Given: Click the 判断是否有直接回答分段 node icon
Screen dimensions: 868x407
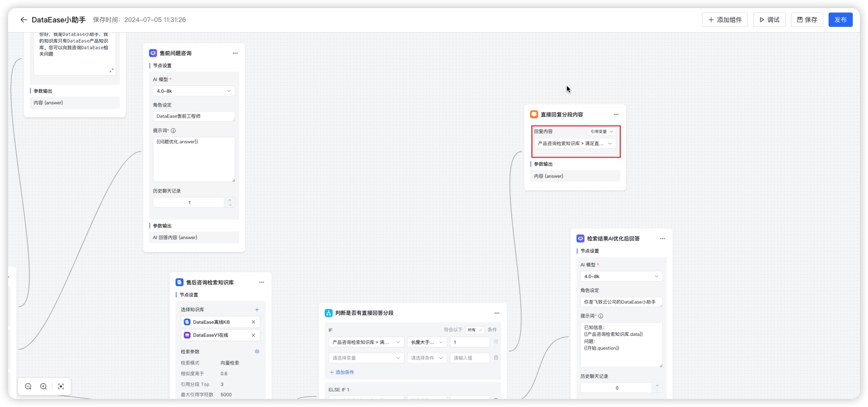Looking at the screenshot, I should (328, 313).
